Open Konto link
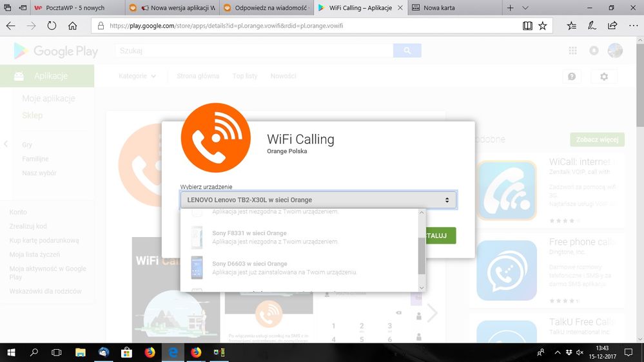Viewport: 644px width, 362px height. point(18,212)
